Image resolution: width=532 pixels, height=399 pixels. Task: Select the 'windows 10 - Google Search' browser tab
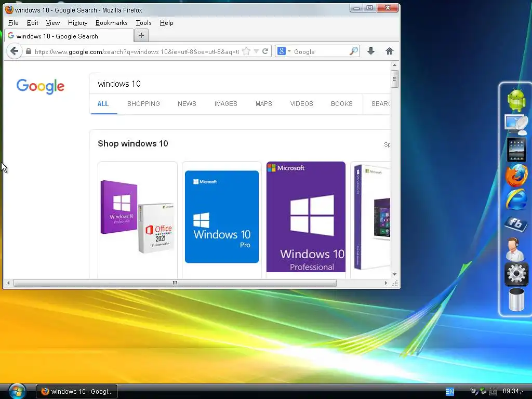pyautogui.click(x=69, y=36)
